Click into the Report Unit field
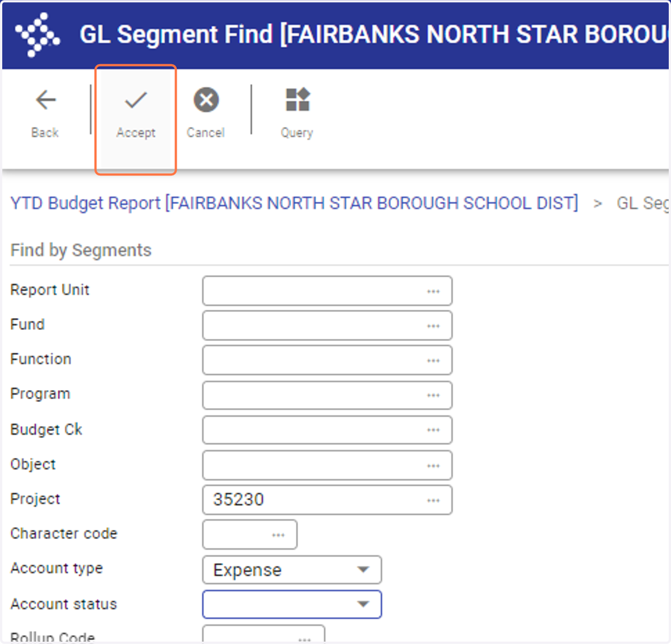The width and height of the screenshot is (671, 644). point(327,291)
